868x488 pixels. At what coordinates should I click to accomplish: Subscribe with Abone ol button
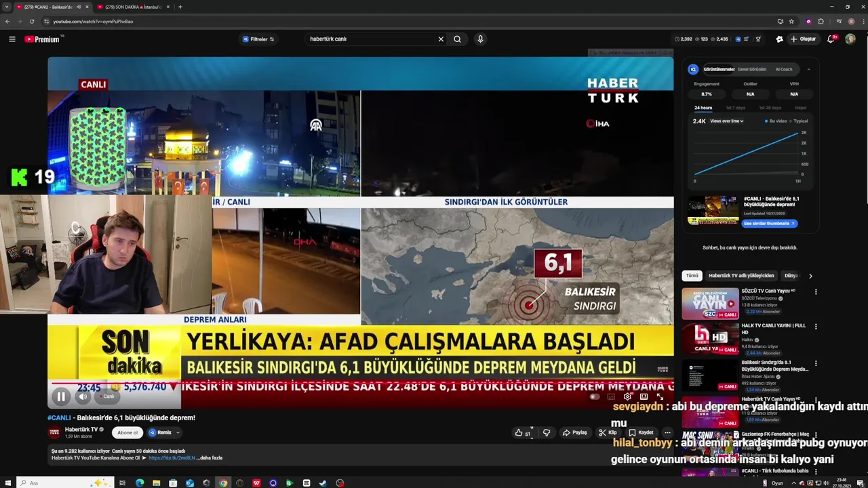[x=127, y=432]
